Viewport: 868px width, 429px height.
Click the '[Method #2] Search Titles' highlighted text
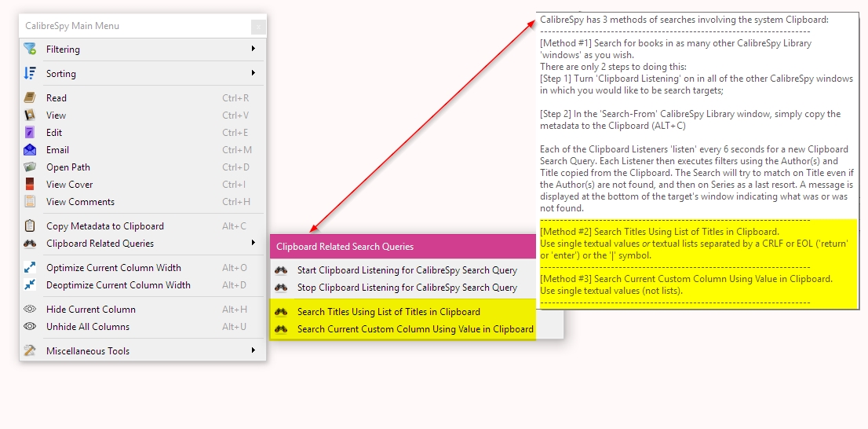(x=658, y=231)
